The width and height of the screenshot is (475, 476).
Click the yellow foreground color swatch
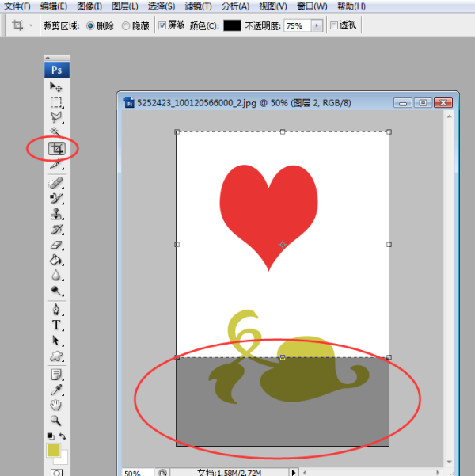pos(53,450)
